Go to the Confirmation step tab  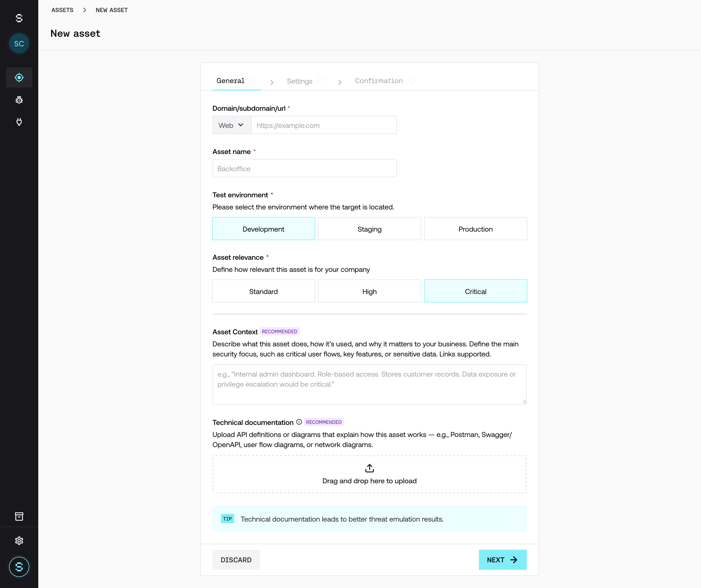coord(379,81)
